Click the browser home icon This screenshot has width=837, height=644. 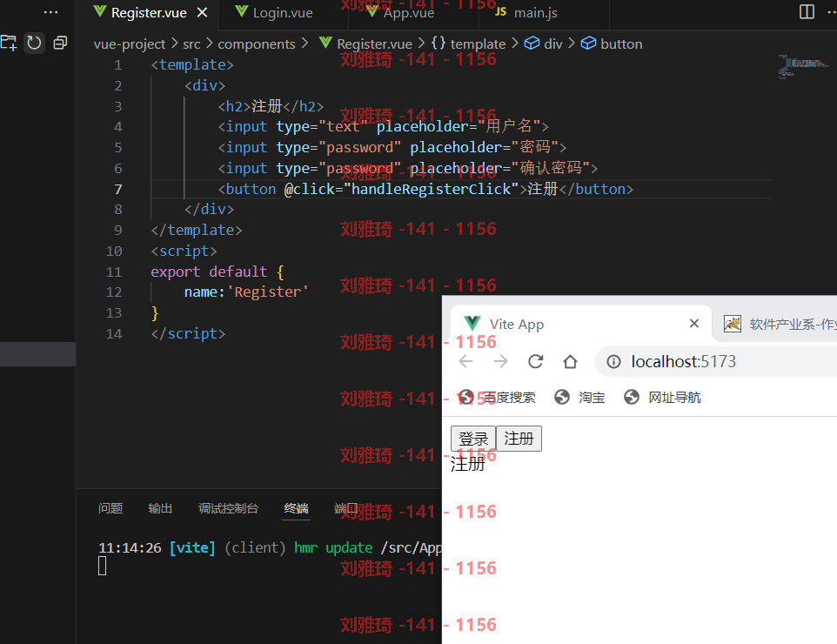[x=570, y=361]
